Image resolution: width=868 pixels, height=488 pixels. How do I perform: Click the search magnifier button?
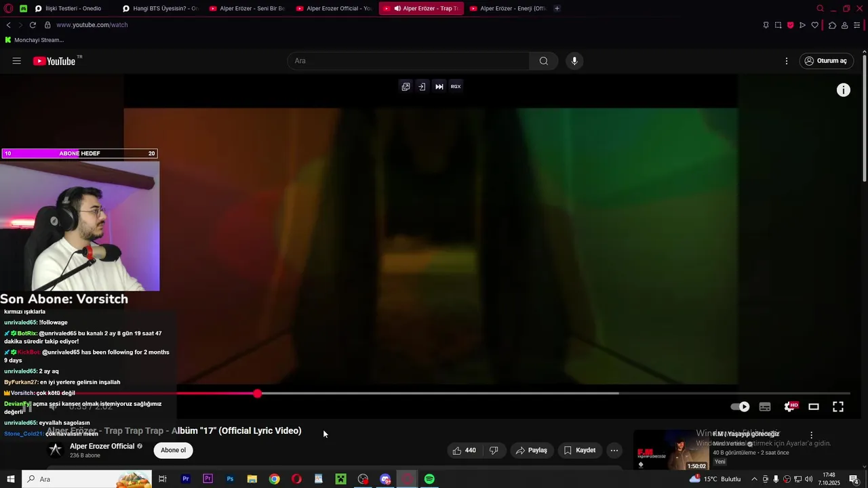(543, 61)
